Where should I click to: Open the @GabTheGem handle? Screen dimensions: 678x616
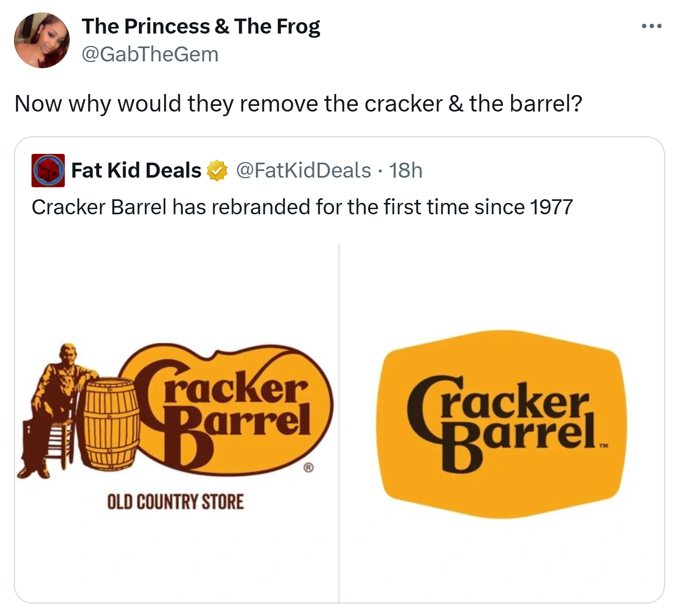point(150,54)
